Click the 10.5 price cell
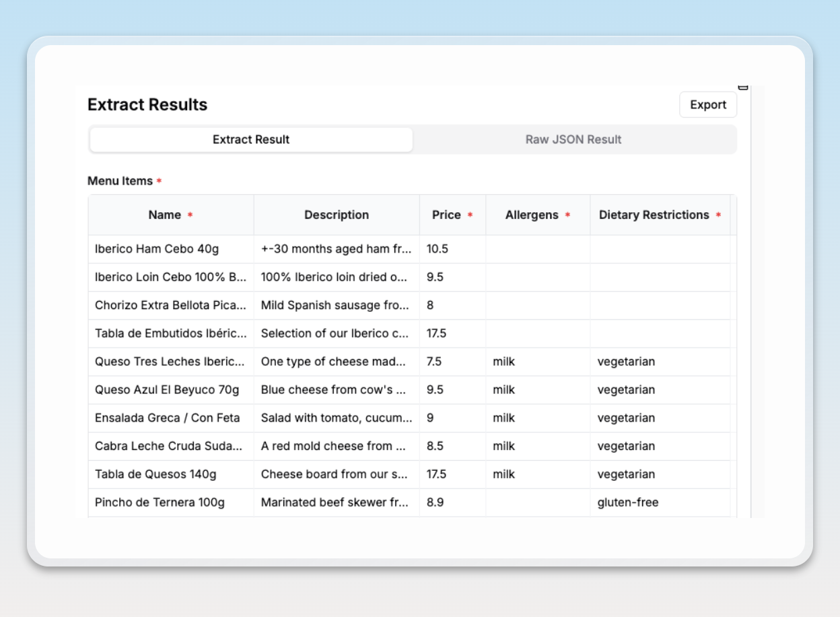840x617 pixels. click(438, 249)
